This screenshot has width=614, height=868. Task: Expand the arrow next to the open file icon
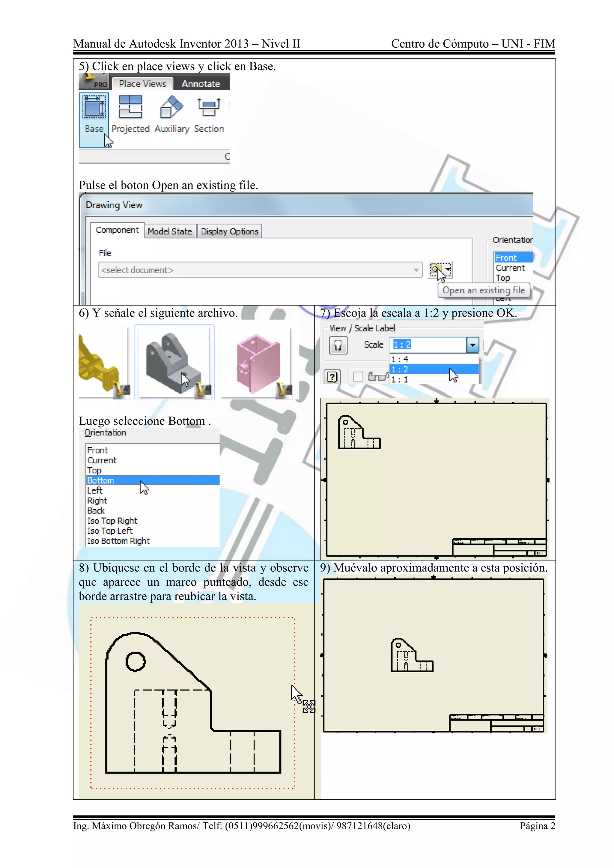[x=448, y=269]
